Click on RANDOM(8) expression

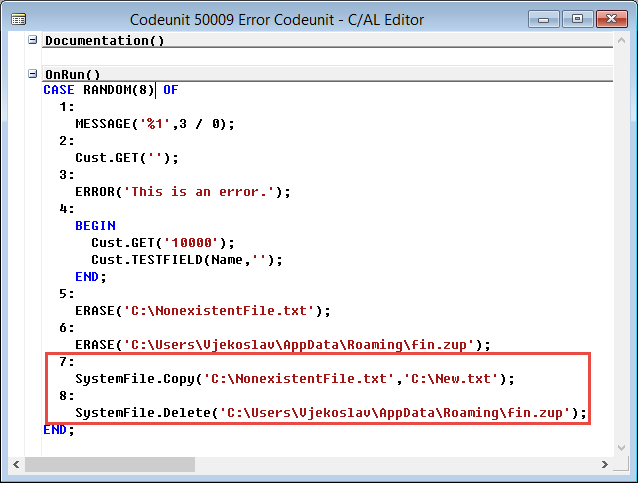click(x=118, y=90)
